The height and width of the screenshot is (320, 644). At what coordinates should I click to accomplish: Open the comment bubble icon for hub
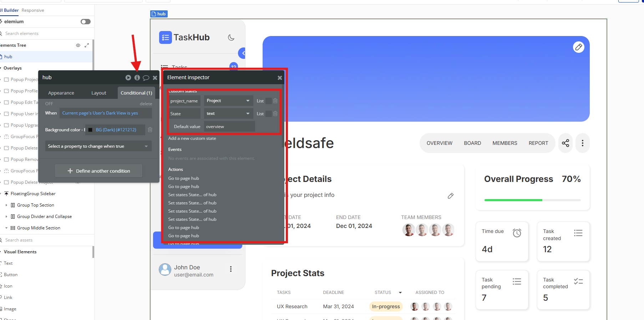pyautogui.click(x=146, y=78)
